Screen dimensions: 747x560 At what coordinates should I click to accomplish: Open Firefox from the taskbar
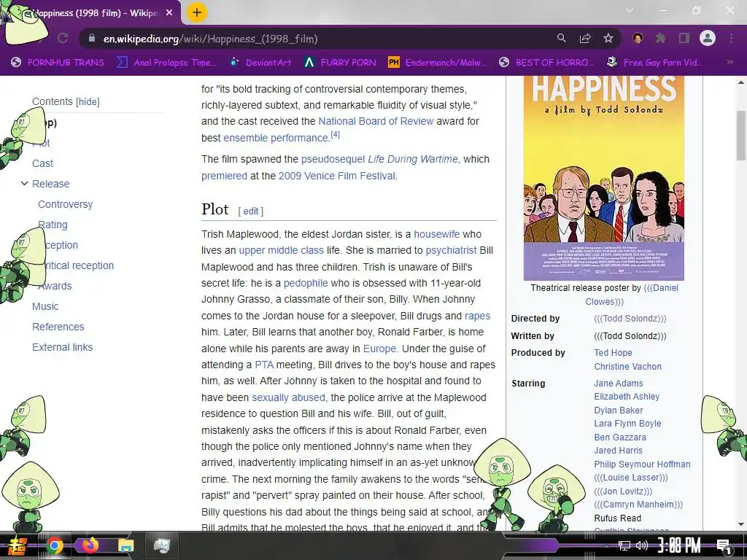(x=90, y=545)
